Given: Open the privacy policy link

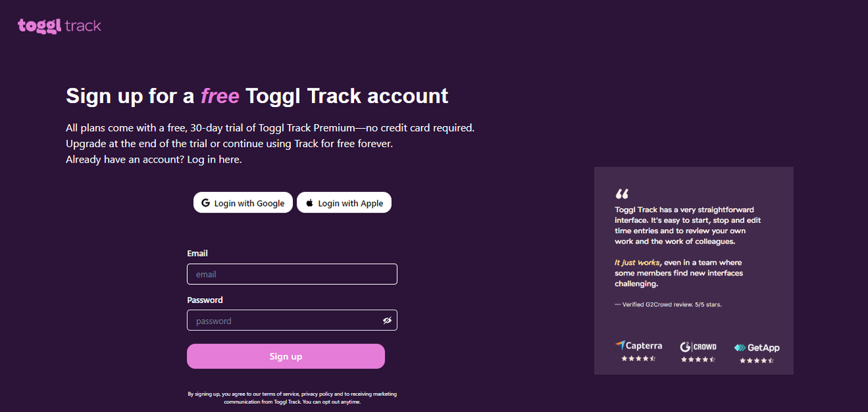Looking at the screenshot, I should (x=317, y=394).
